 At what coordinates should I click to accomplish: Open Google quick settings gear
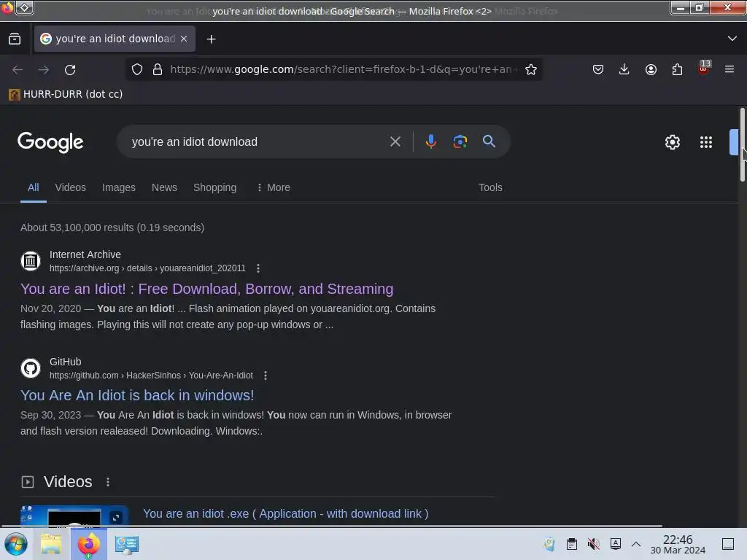(x=672, y=142)
